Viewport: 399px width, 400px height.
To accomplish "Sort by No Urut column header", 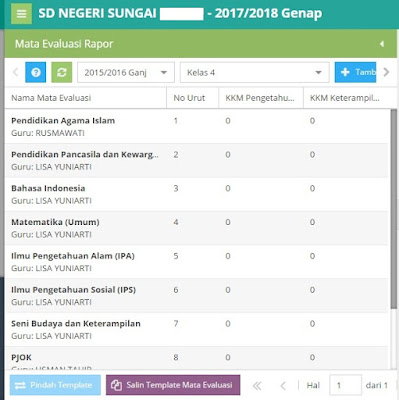I will (x=192, y=98).
